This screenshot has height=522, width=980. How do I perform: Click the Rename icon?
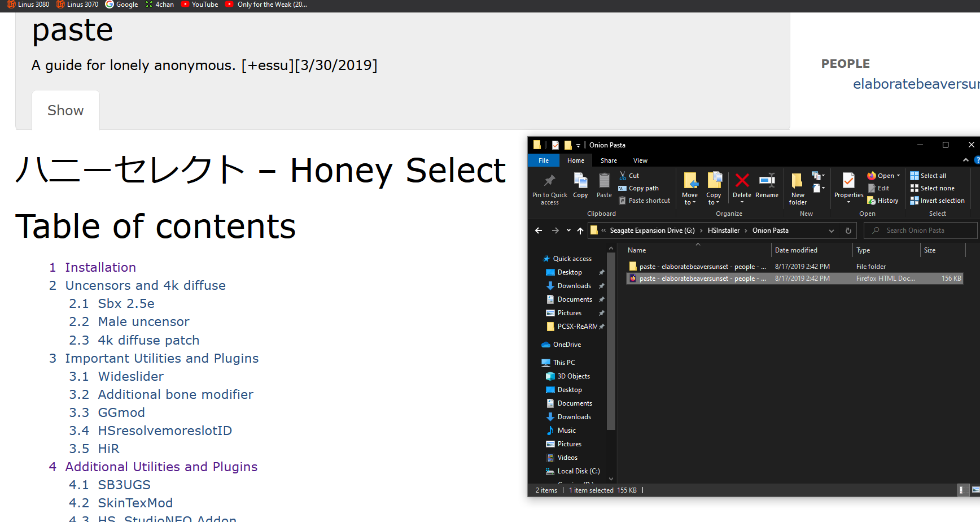pyautogui.click(x=767, y=181)
